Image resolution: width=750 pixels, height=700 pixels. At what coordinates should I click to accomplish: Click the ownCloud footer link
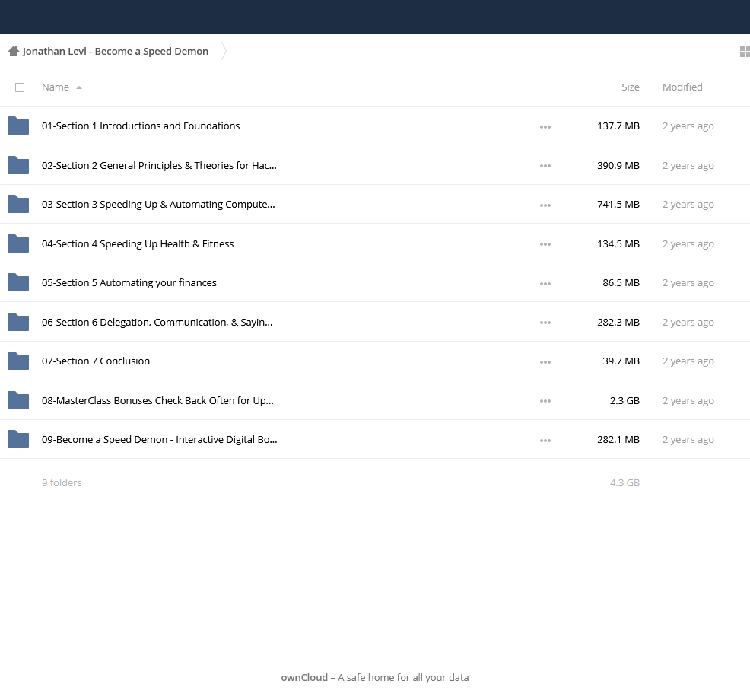(304, 677)
